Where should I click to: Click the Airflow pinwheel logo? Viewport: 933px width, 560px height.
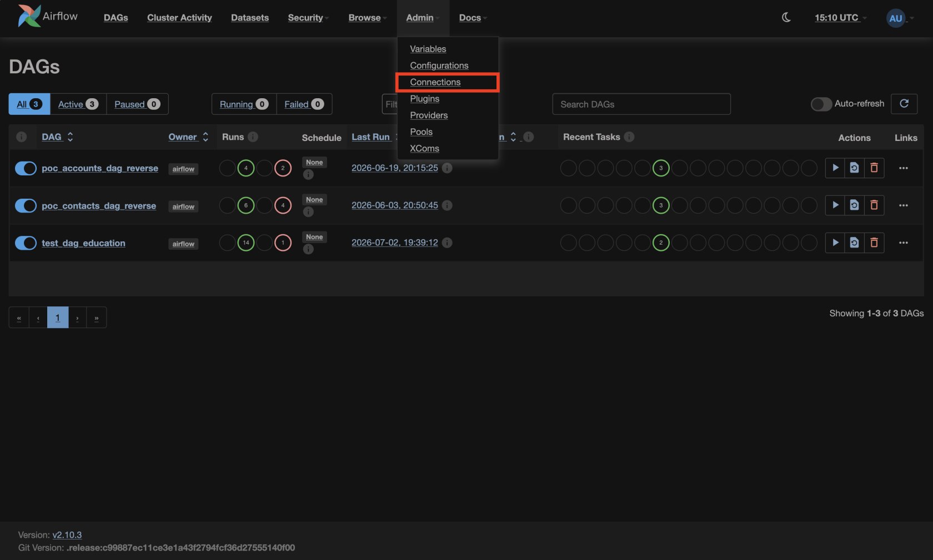point(29,16)
